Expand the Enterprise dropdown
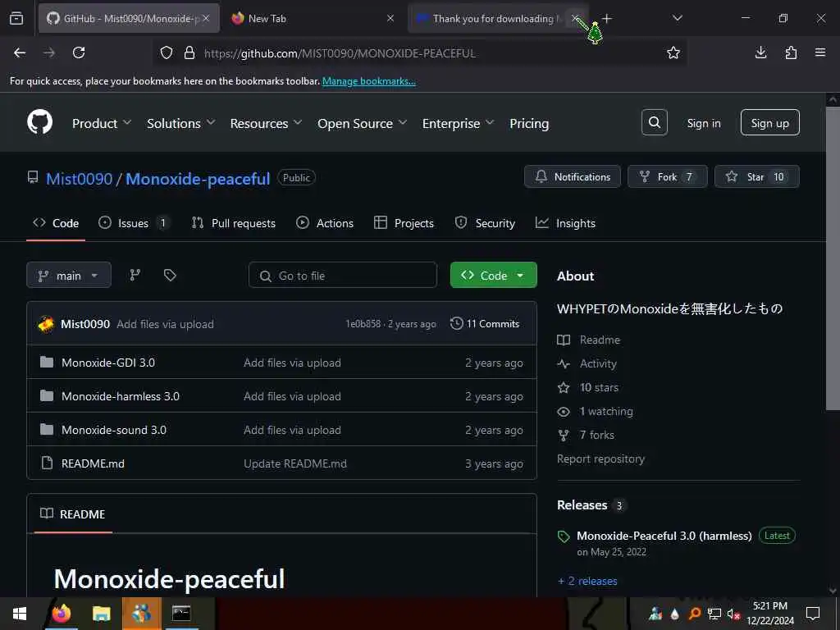This screenshot has height=630, width=840. coord(458,123)
